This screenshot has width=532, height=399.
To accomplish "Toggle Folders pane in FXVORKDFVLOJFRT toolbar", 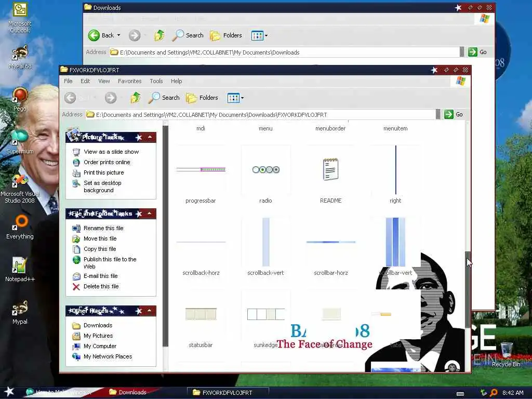I will click(x=202, y=98).
